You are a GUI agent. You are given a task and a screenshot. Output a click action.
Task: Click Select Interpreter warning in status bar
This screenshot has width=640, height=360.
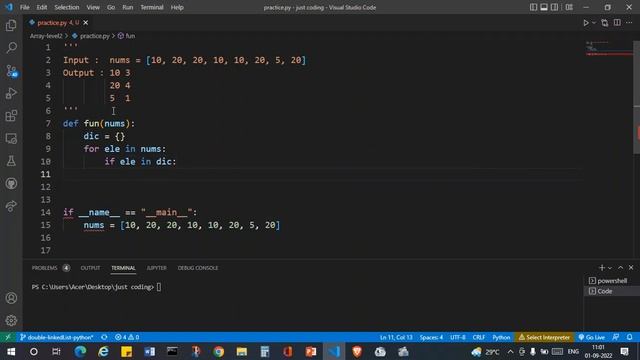pos(544,338)
